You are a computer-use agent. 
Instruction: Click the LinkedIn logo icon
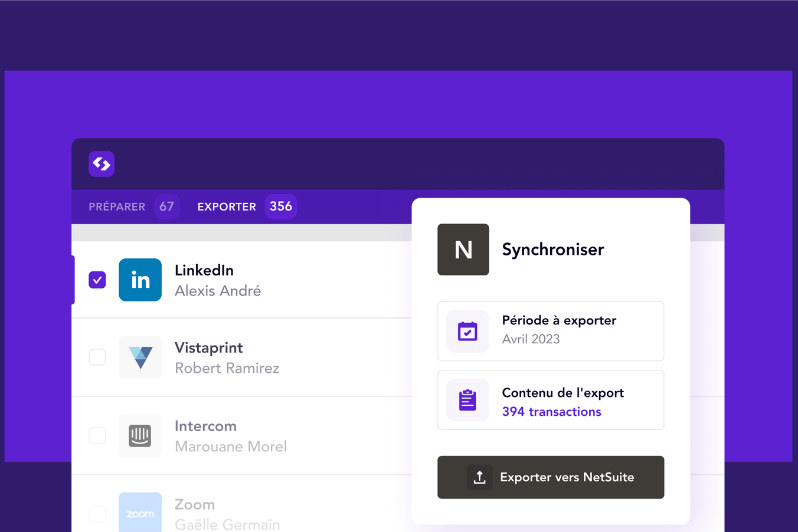coord(140,280)
